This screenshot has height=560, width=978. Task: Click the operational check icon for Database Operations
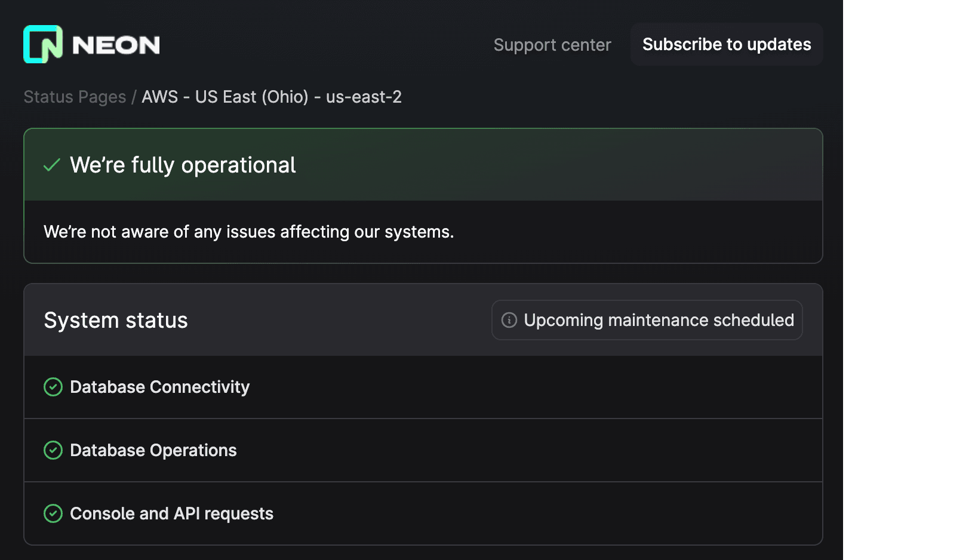coord(53,450)
